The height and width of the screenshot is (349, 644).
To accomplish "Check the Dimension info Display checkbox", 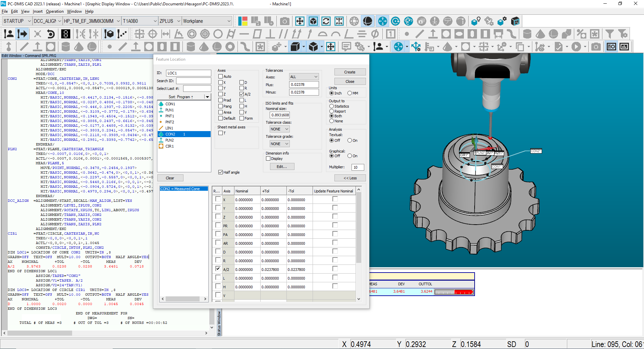I will (268, 159).
